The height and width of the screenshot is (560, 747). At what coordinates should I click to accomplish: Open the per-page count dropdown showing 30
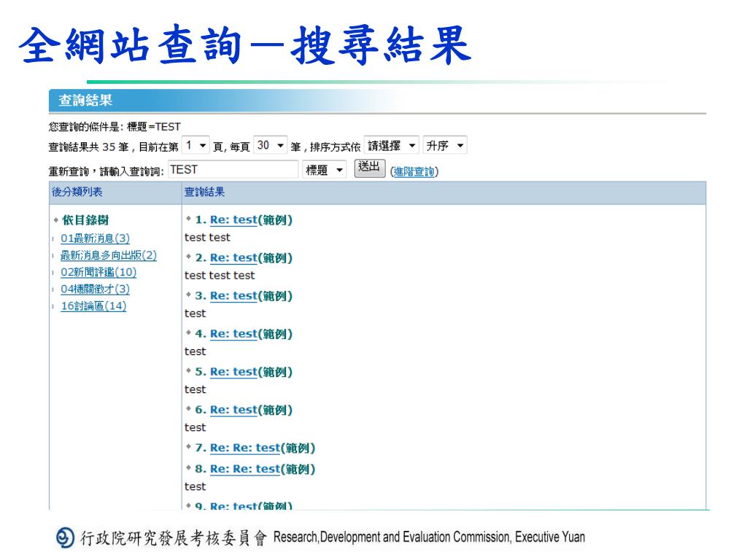pyautogui.click(x=270, y=145)
